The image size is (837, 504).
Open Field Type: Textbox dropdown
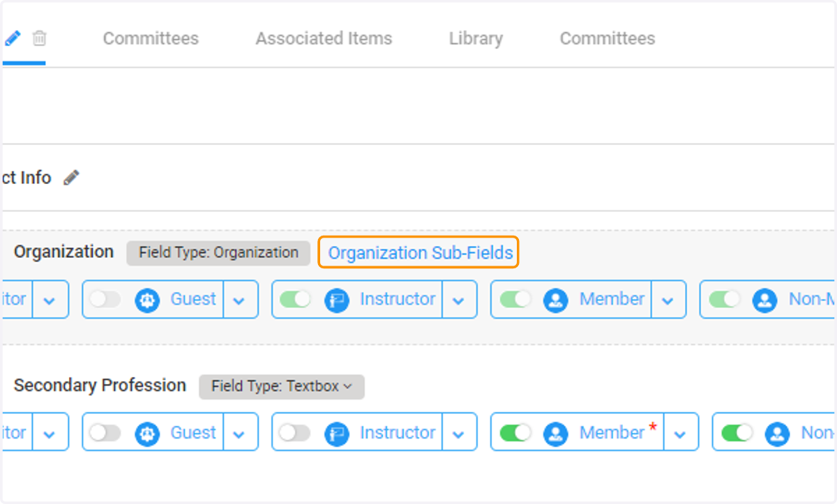pos(282,386)
